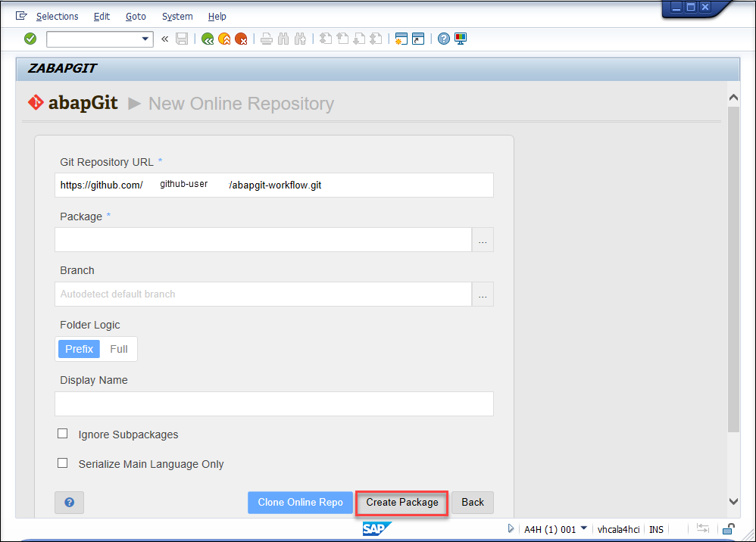
Task: Click the Customize Local Layout monitor icon
Action: pyautogui.click(x=461, y=39)
